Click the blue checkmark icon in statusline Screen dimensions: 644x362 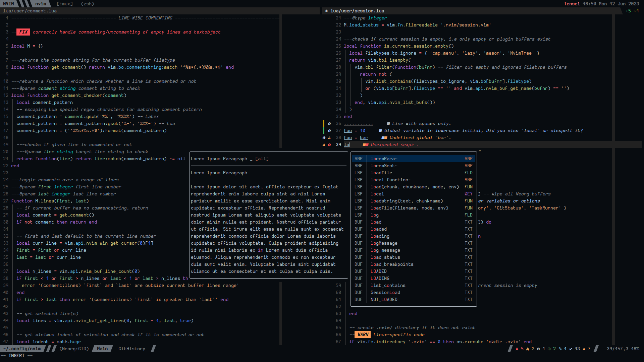[x=571, y=349]
